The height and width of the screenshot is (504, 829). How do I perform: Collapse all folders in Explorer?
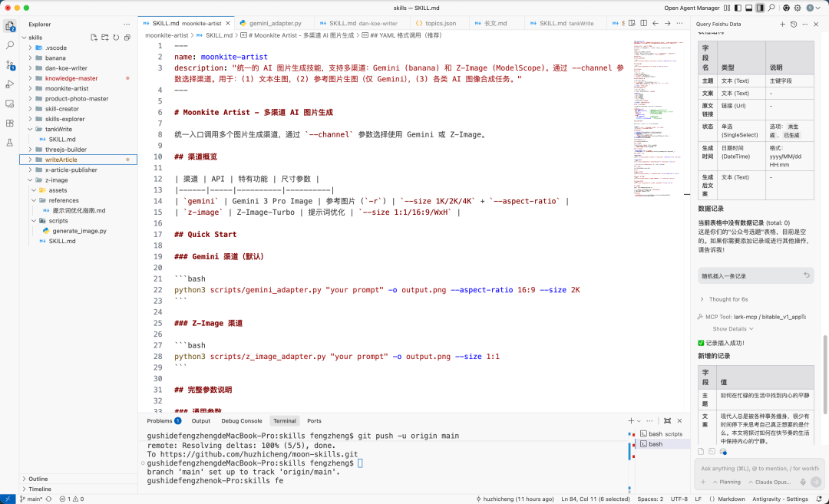127,37
